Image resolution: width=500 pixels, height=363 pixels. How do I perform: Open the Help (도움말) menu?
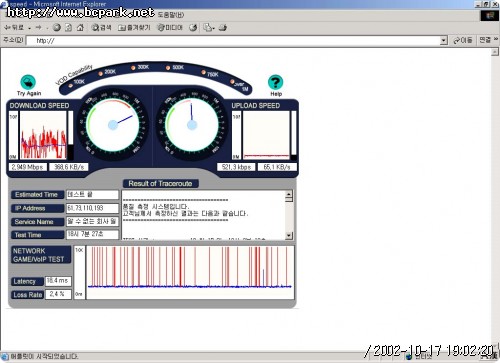coord(171,15)
